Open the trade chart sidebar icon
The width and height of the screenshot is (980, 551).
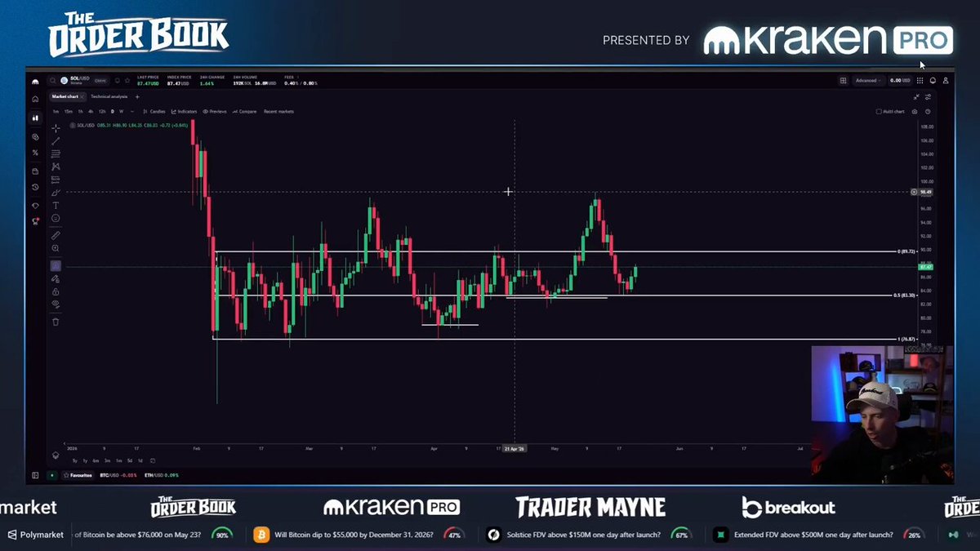(35, 118)
